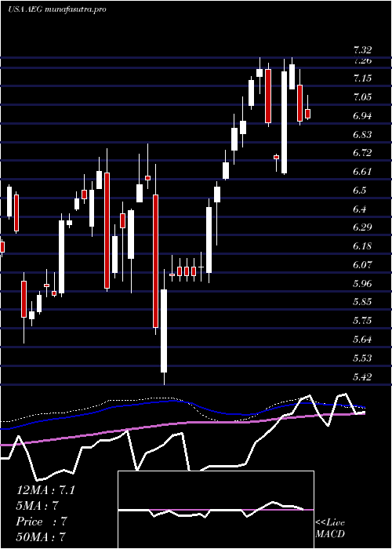Image resolution: width=392 pixels, height=549 pixels.
Task: Select the 5.42 price level label
Action: (x=362, y=376)
